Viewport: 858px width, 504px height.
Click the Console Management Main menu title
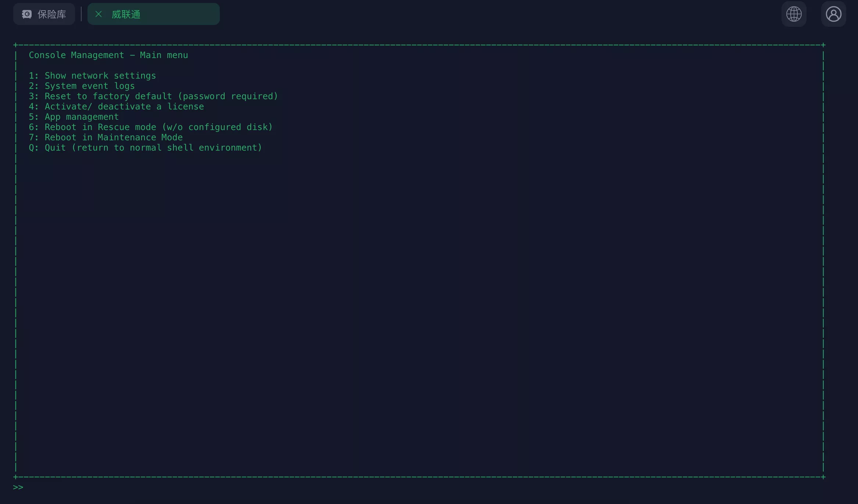click(x=108, y=55)
